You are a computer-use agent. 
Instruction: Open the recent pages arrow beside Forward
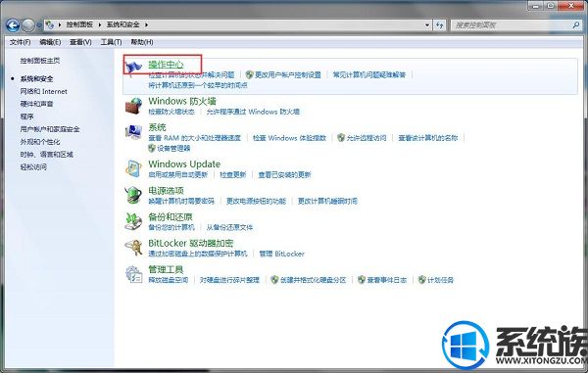click(39, 25)
